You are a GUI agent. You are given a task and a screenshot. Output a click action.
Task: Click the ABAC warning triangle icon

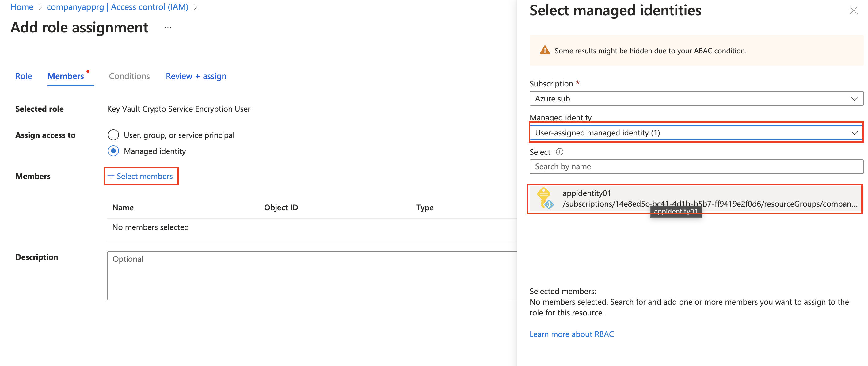[x=545, y=51]
